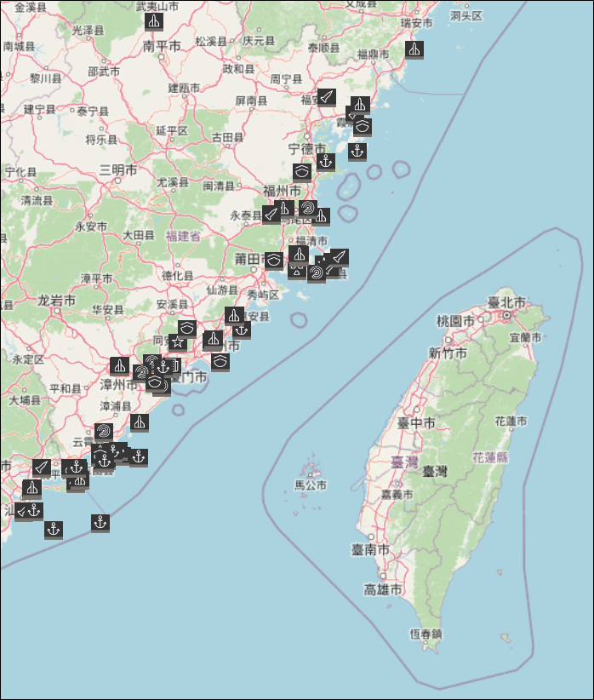
Task: Select the 高雄市 city label
Action: [383, 589]
